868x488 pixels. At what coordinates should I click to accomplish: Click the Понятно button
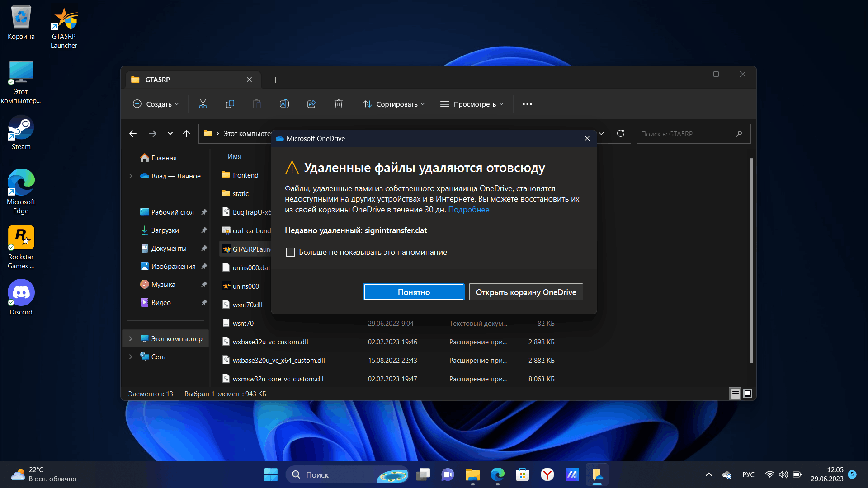pos(414,292)
